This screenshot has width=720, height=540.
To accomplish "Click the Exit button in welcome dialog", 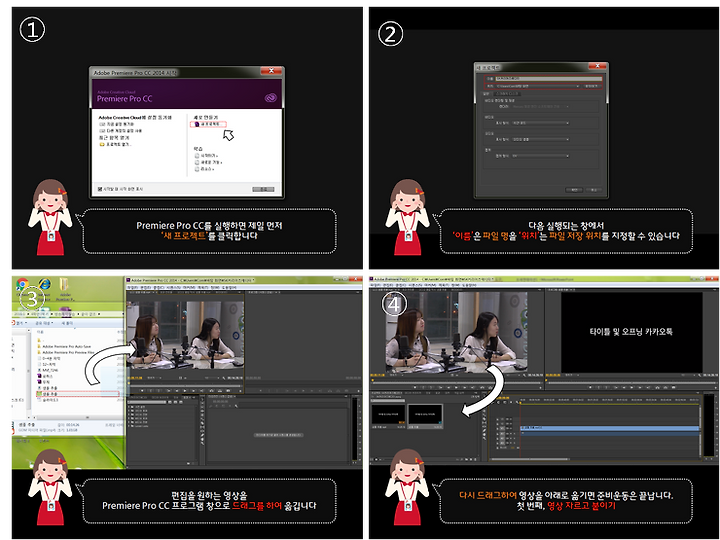I will click(x=263, y=189).
